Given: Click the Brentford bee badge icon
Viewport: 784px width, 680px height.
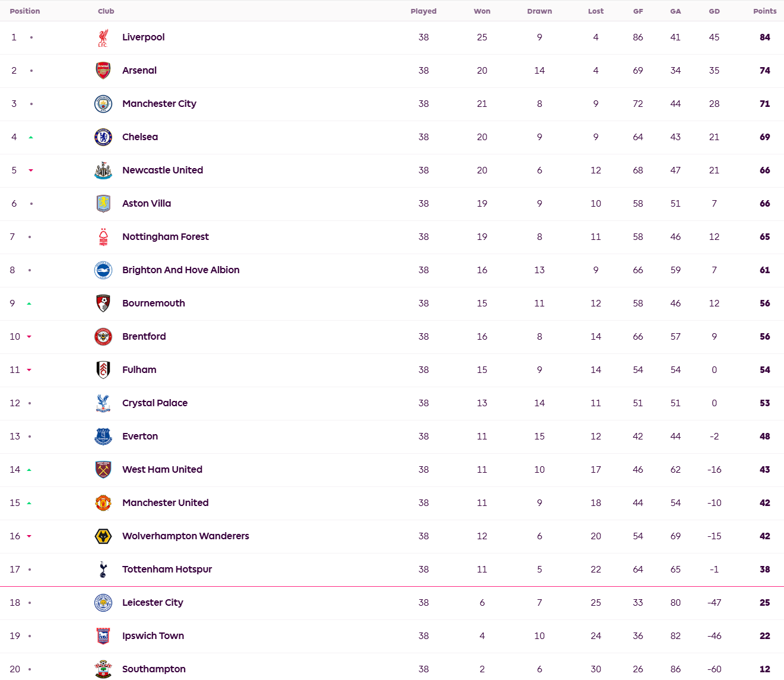Looking at the screenshot, I should point(103,337).
